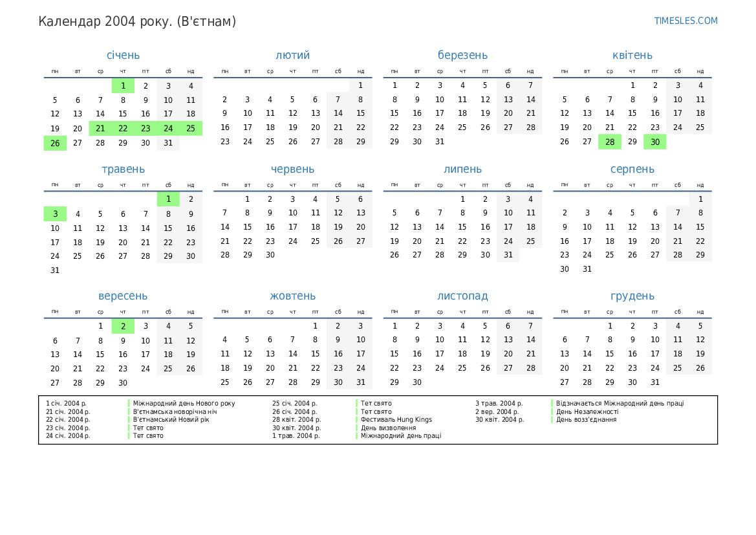The height and width of the screenshot is (535, 756).
Task: Click legend date '1 трав. 2004 р.'
Action: point(296,435)
